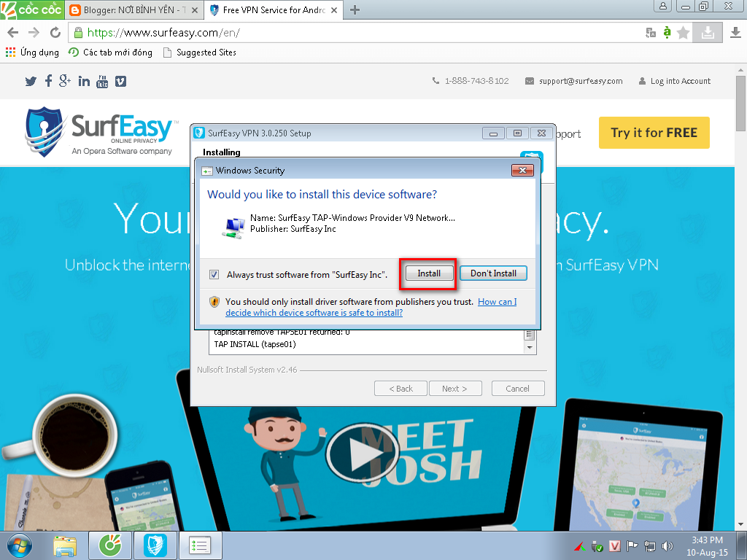Open a new tab with the plus button
This screenshot has height=560, width=747.
point(355,10)
